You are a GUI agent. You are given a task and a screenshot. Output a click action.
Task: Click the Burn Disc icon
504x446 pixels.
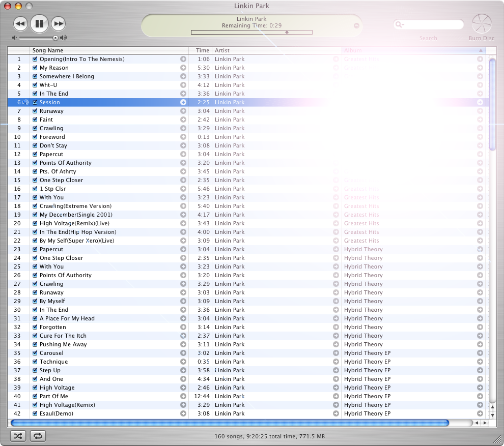(482, 24)
